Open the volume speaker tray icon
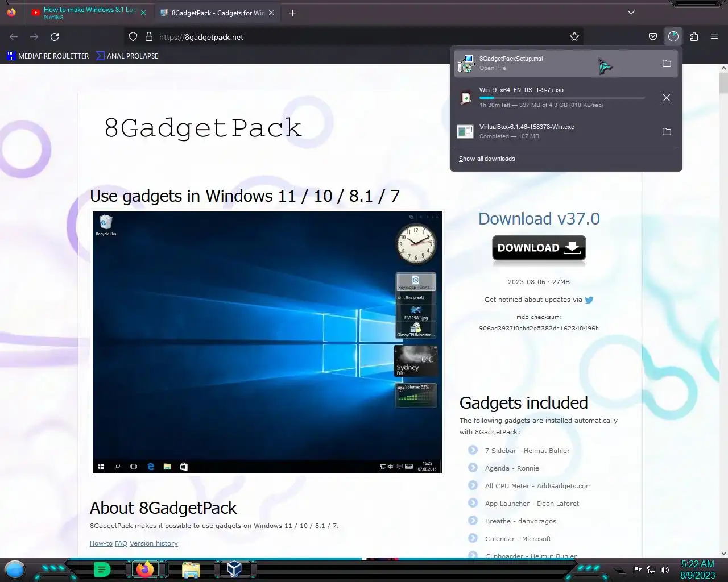 tap(665, 569)
